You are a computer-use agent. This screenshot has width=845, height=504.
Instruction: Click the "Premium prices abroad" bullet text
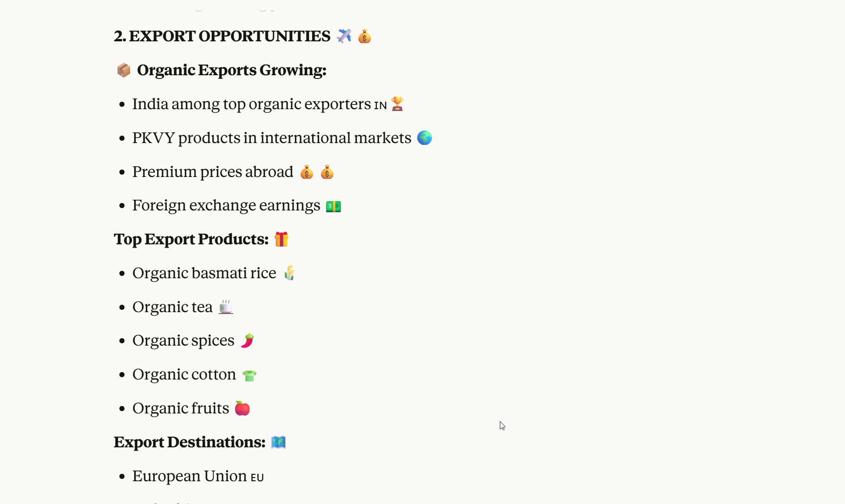click(213, 172)
